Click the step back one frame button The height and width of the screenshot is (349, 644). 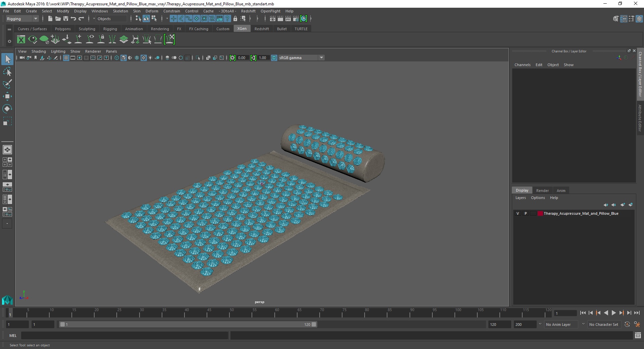[591, 313]
